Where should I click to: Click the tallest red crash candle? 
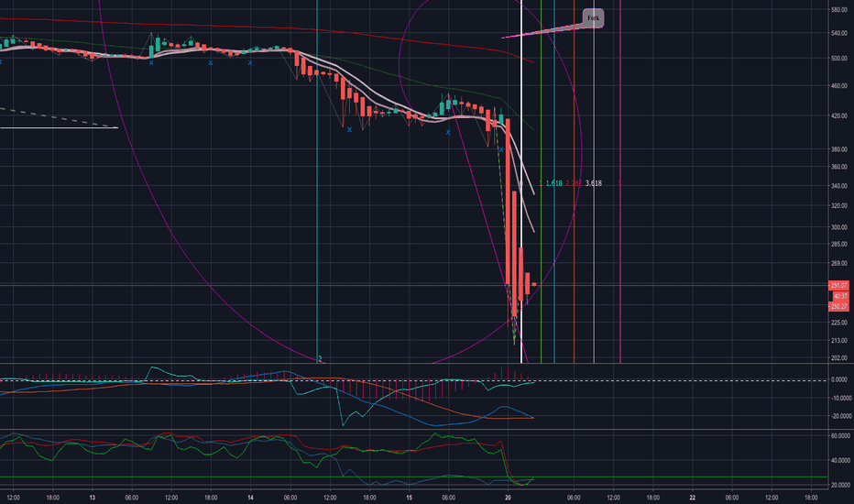pos(508,202)
